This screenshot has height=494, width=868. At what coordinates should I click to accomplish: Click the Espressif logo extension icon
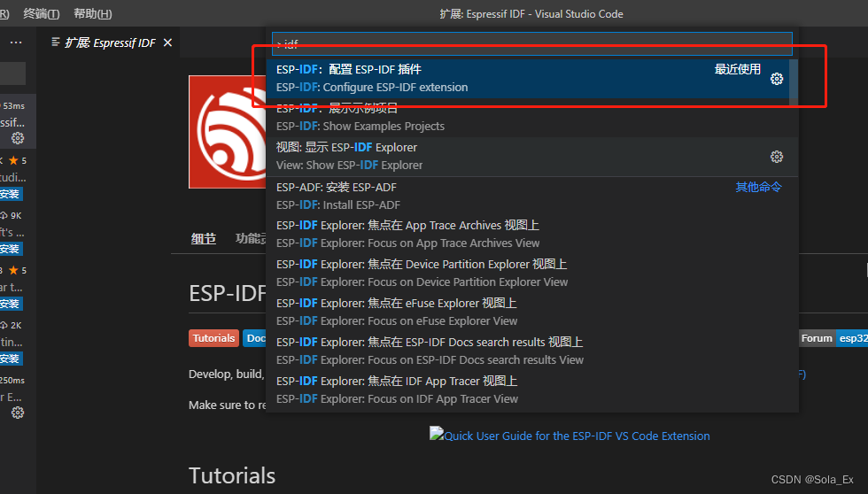(228, 132)
